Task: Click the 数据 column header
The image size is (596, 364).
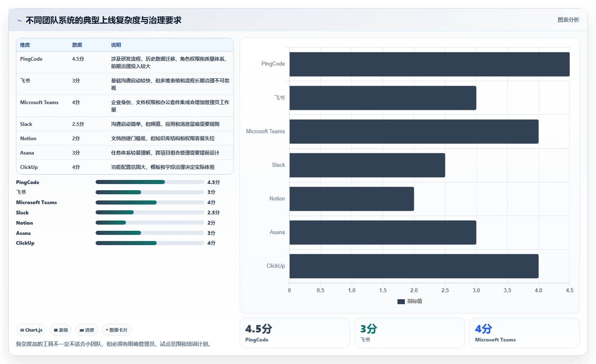Action: point(77,45)
